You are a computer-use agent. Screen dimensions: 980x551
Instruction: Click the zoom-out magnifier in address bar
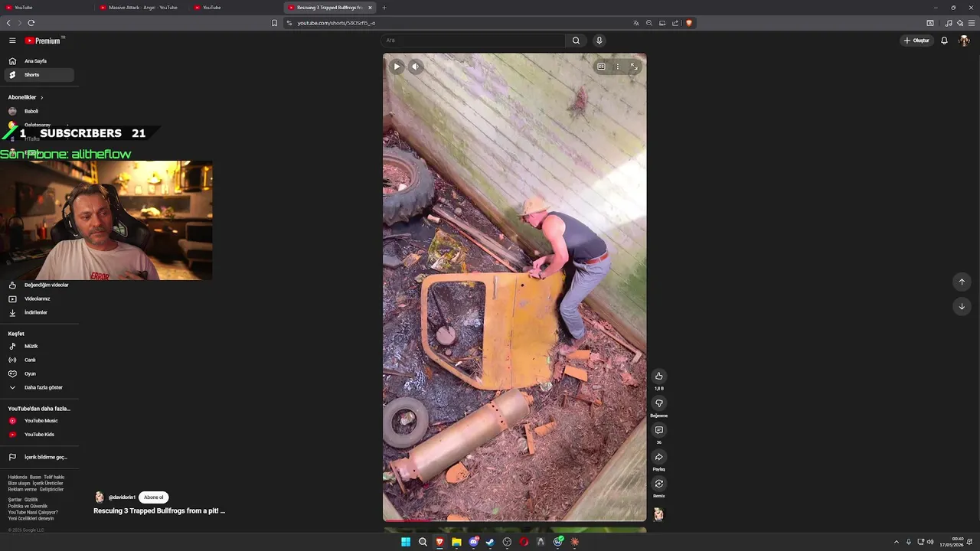click(649, 23)
